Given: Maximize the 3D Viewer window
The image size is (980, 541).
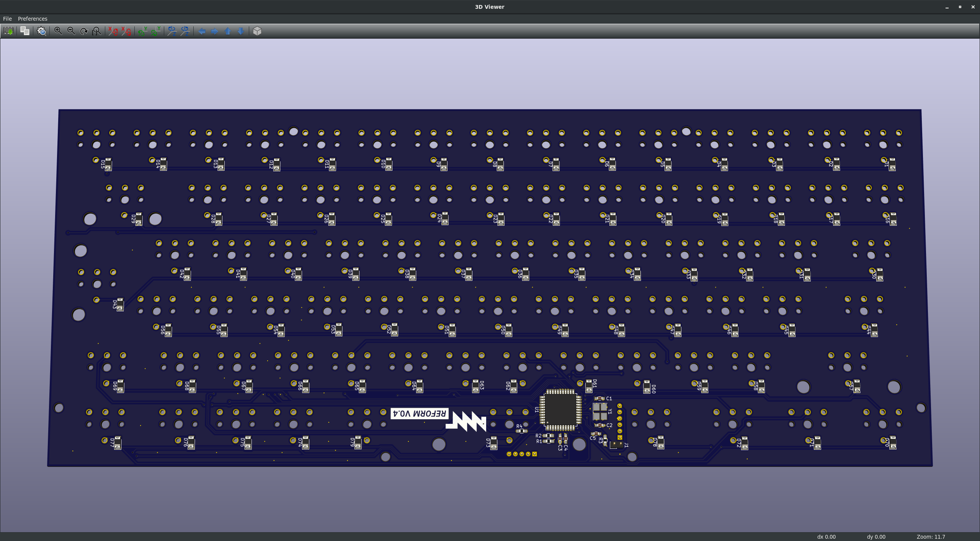Looking at the screenshot, I should [x=960, y=7].
